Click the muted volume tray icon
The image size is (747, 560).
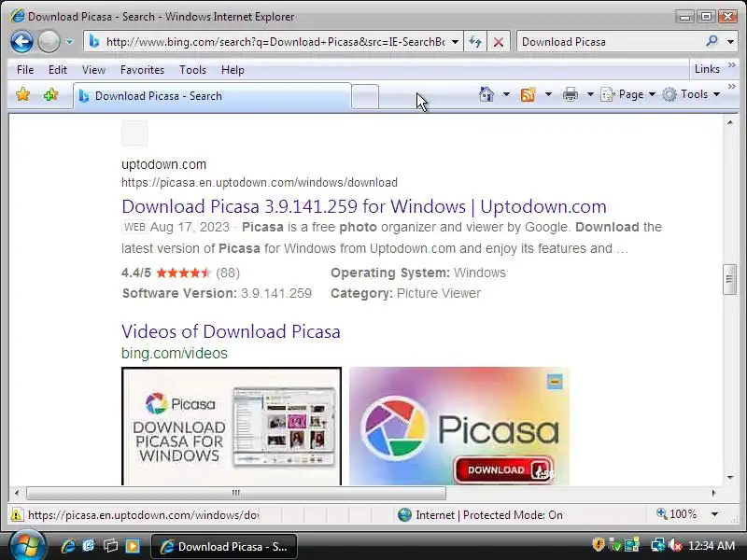[675, 545]
